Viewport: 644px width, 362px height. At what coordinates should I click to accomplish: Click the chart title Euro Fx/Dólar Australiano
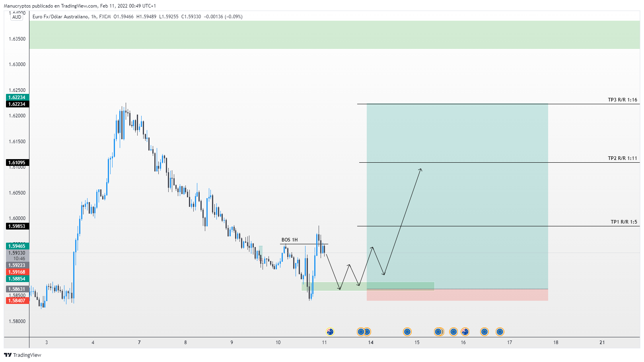click(60, 17)
